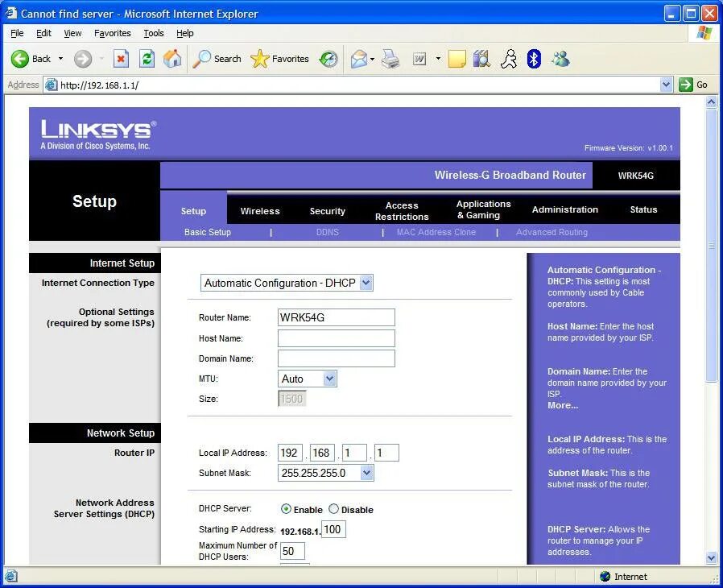Switch to the Security tab

tap(328, 211)
